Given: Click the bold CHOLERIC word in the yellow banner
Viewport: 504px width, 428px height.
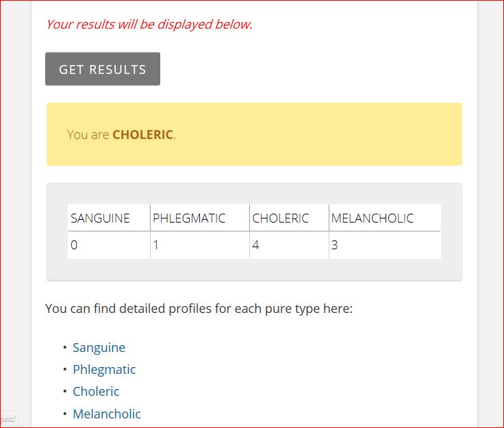Looking at the screenshot, I should point(142,134).
